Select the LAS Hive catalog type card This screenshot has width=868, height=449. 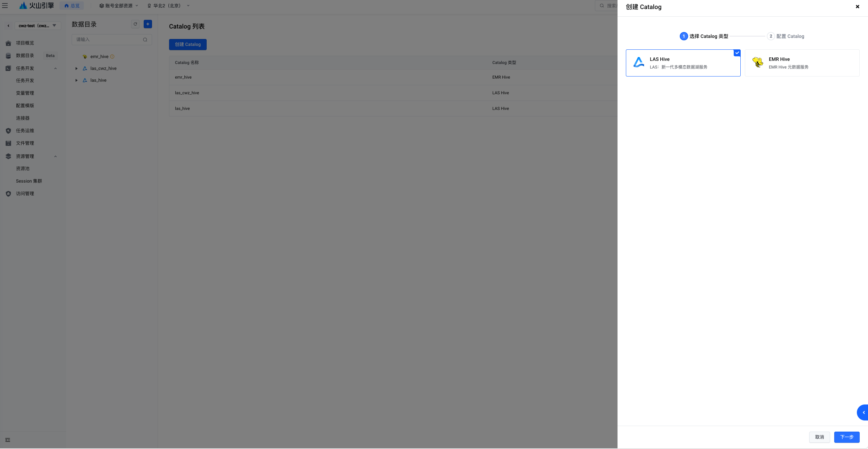click(683, 63)
